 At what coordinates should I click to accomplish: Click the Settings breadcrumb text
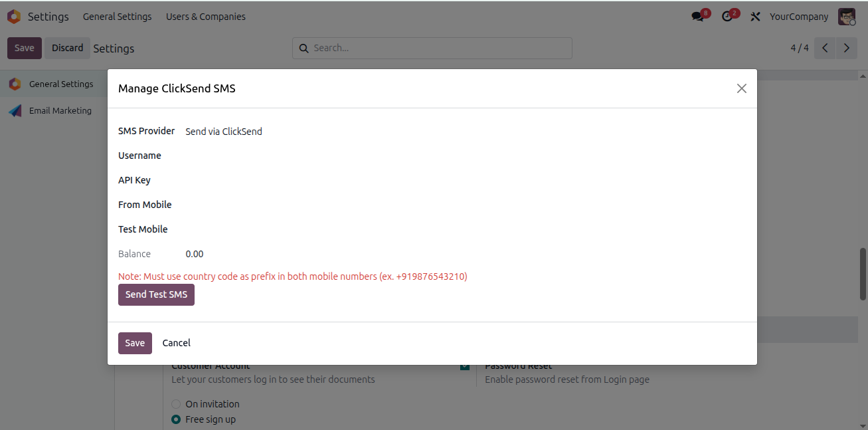point(114,49)
